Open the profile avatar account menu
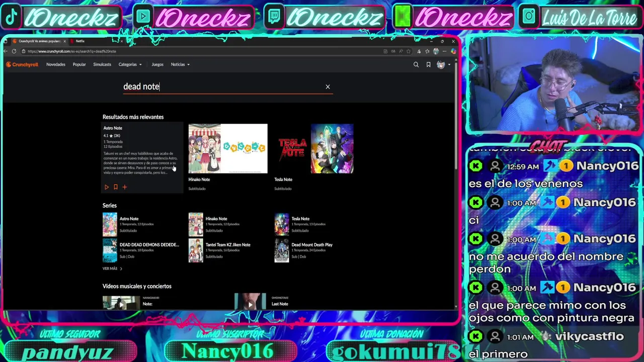 click(442, 64)
